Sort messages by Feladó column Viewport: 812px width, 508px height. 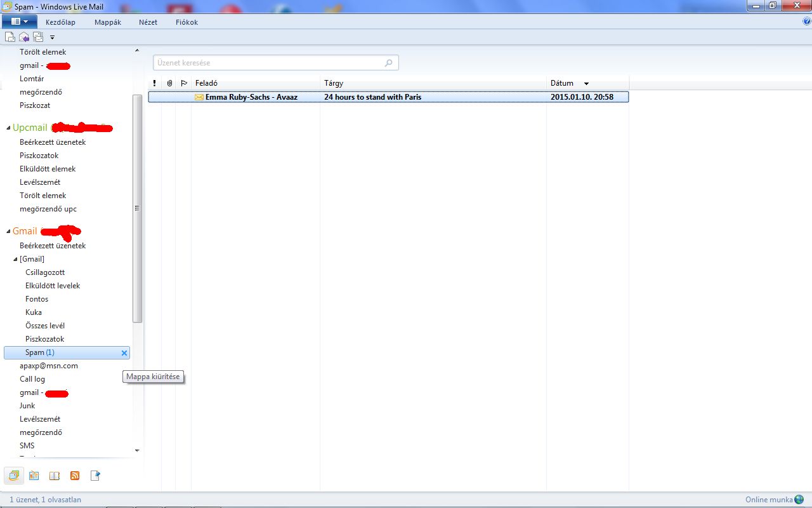(256, 83)
